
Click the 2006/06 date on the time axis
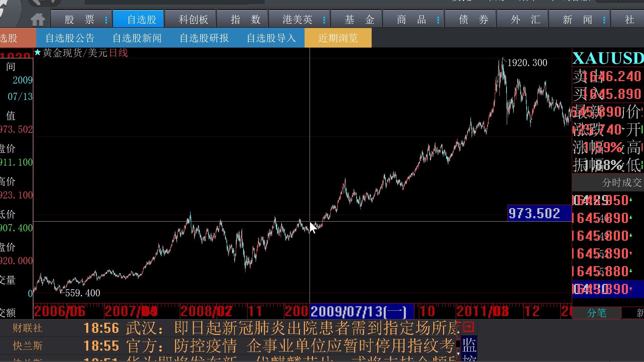60,311
